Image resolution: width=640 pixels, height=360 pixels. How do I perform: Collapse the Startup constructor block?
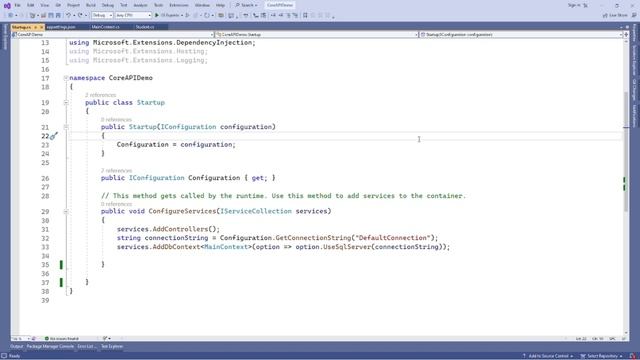[66, 127]
